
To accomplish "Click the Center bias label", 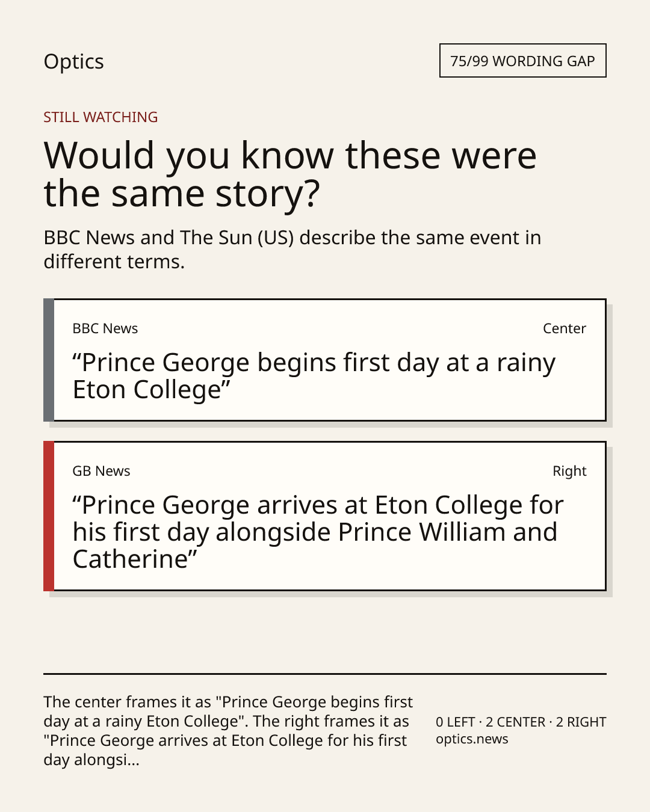I will (565, 328).
